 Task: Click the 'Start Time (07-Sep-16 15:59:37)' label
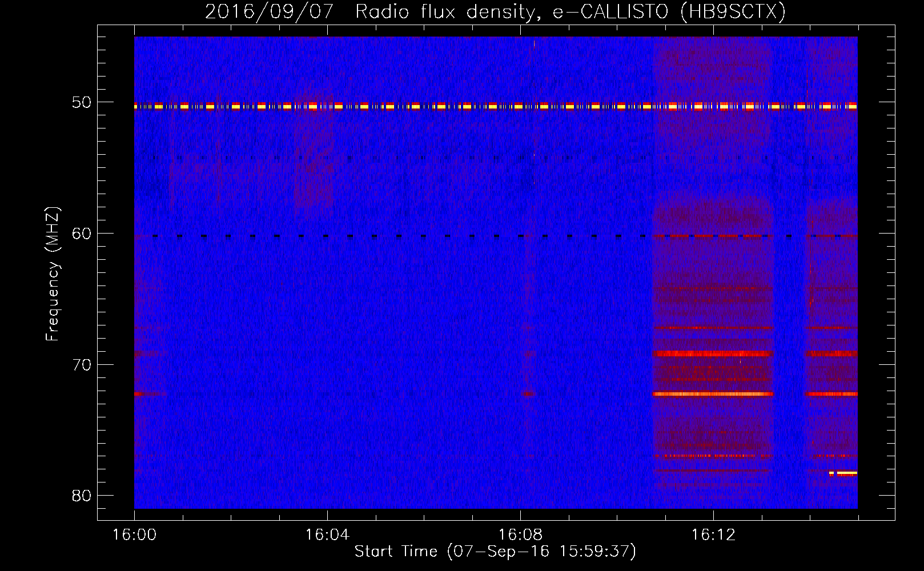(495, 552)
